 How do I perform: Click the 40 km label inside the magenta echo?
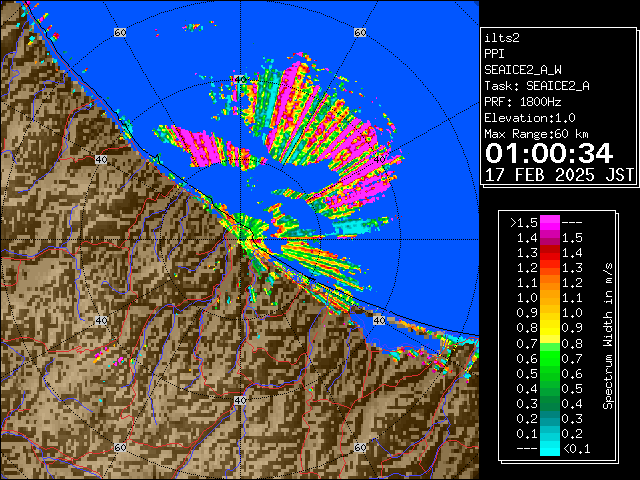tap(379, 160)
